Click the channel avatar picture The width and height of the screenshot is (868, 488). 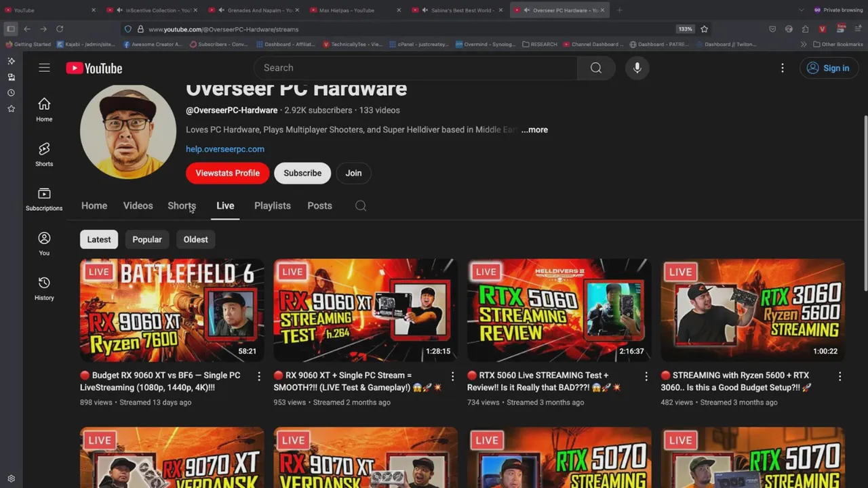128,131
